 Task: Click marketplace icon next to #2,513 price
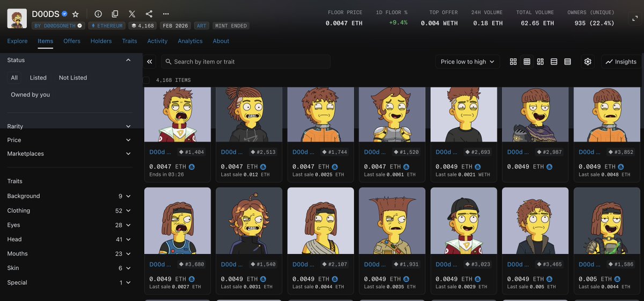(263, 167)
